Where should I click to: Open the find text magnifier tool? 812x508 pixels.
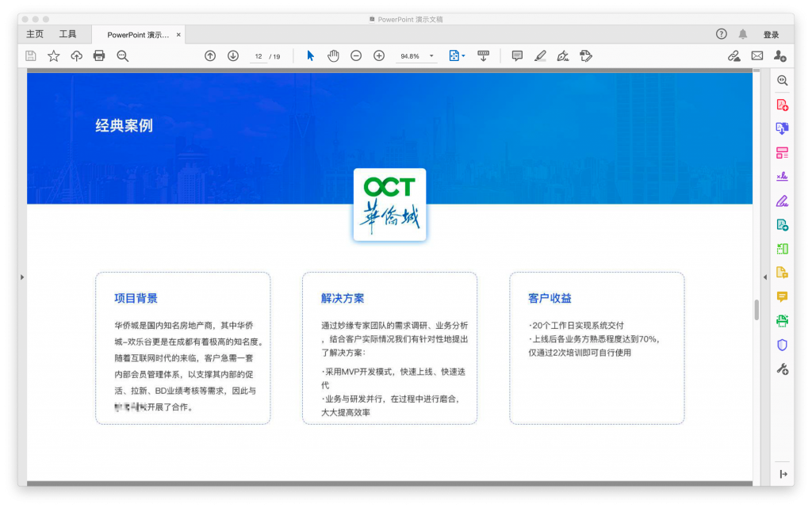pos(123,55)
